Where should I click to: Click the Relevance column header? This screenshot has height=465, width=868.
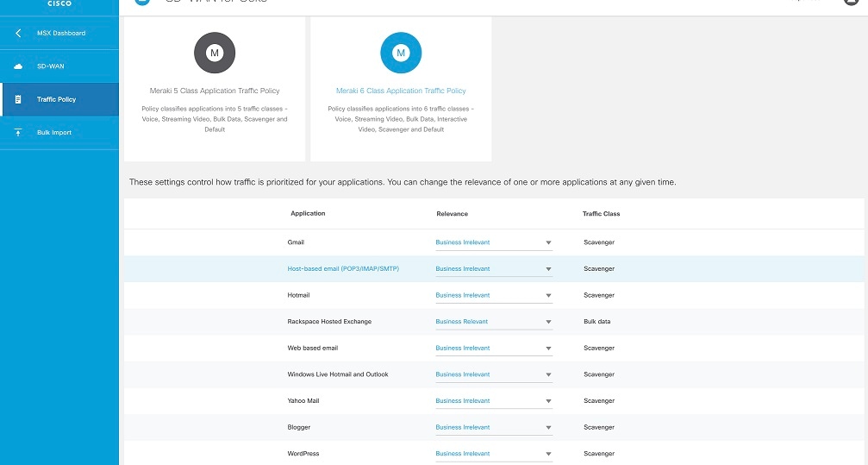(x=452, y=213)
